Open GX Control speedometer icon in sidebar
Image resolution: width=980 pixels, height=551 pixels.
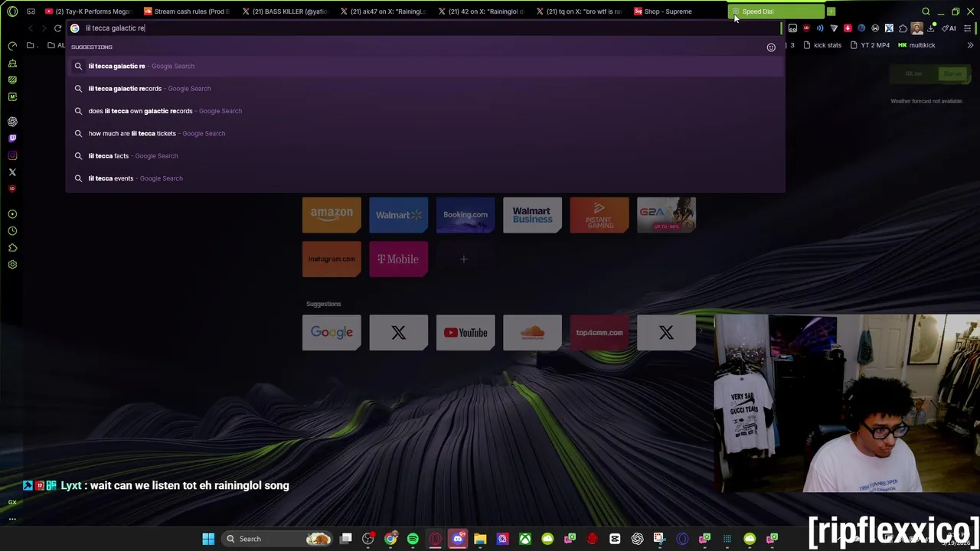click(x=12, y=46)
